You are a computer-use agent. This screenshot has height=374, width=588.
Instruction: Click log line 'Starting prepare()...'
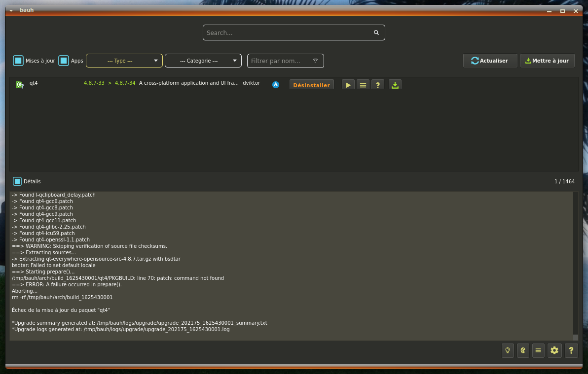click(43, 272)
